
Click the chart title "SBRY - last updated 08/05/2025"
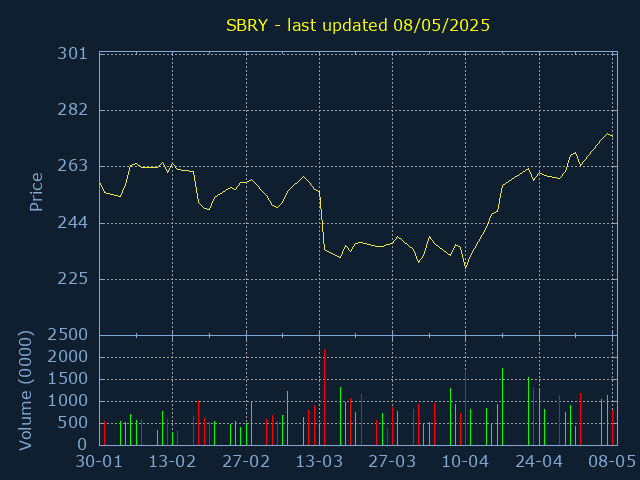358,25
